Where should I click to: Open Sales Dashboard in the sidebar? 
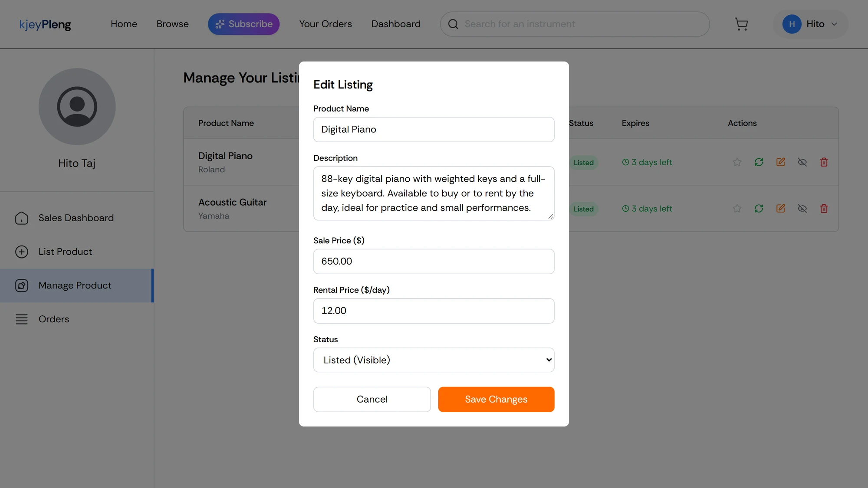(x=77, y=218)
